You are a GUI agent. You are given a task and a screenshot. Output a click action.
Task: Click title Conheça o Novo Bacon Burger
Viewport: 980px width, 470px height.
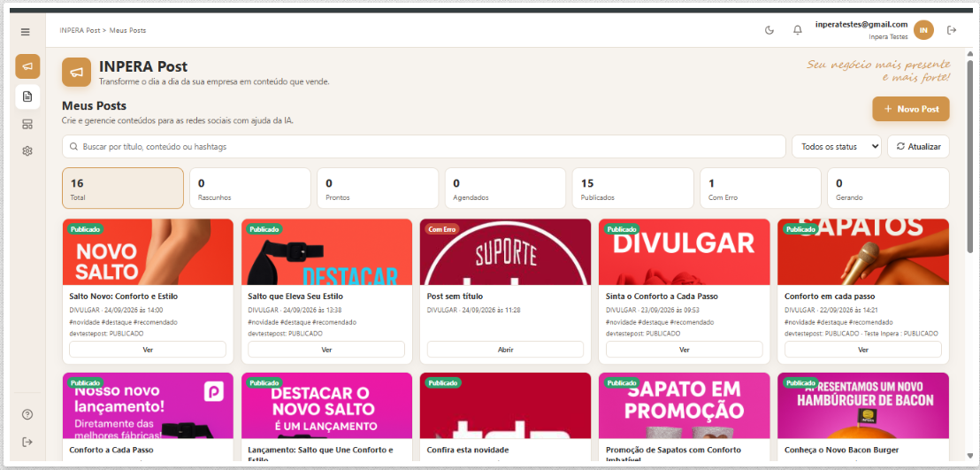pos(842,450)
